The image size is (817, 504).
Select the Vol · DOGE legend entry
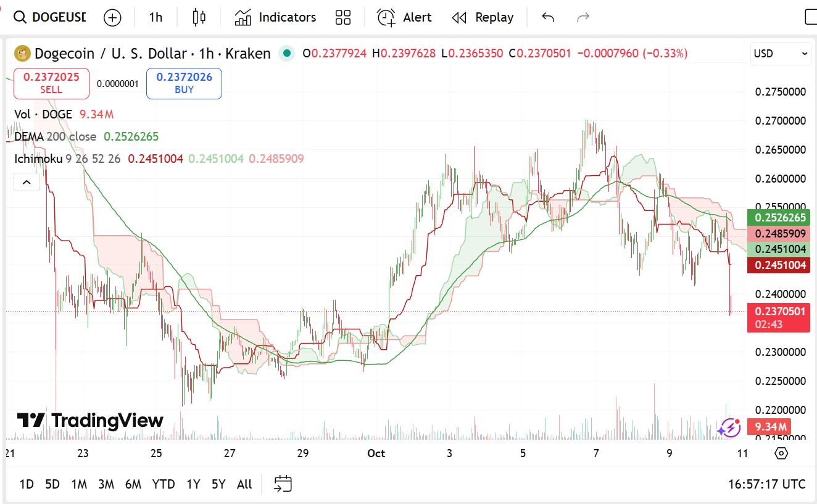43,114
